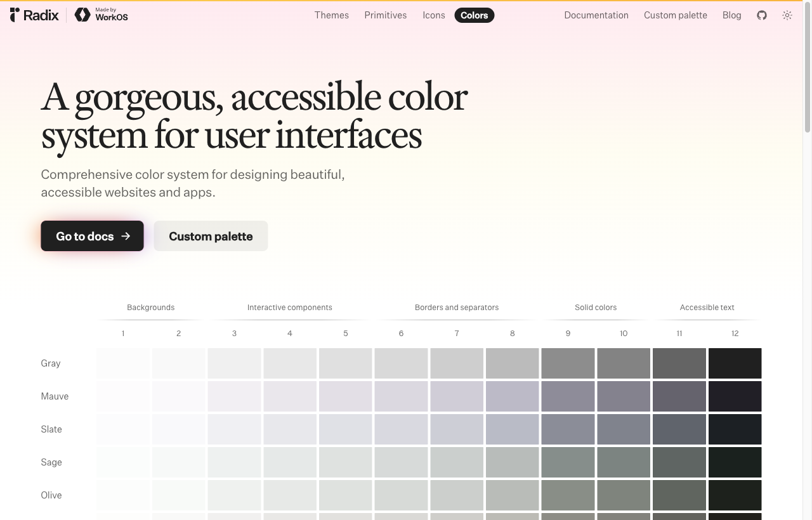Select the active Colors tab
The width and height of the screenshot is (812, 520).
point(475,15)
